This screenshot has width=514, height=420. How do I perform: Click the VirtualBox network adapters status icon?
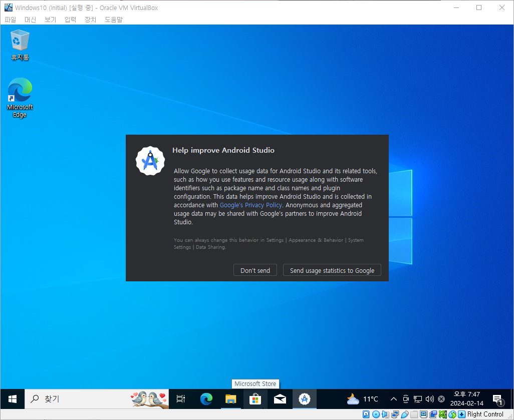tap(395, 414)
